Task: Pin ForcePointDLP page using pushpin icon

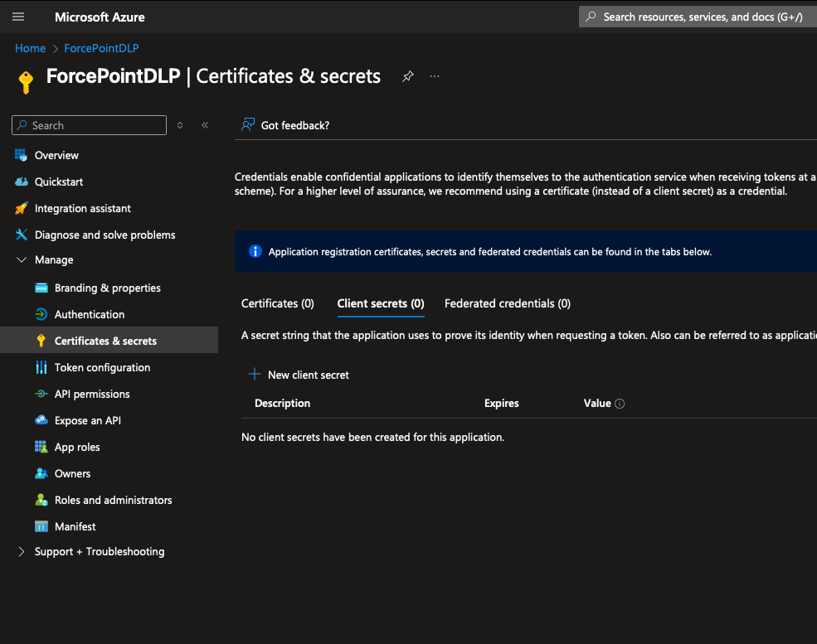Action: [407, 76]
